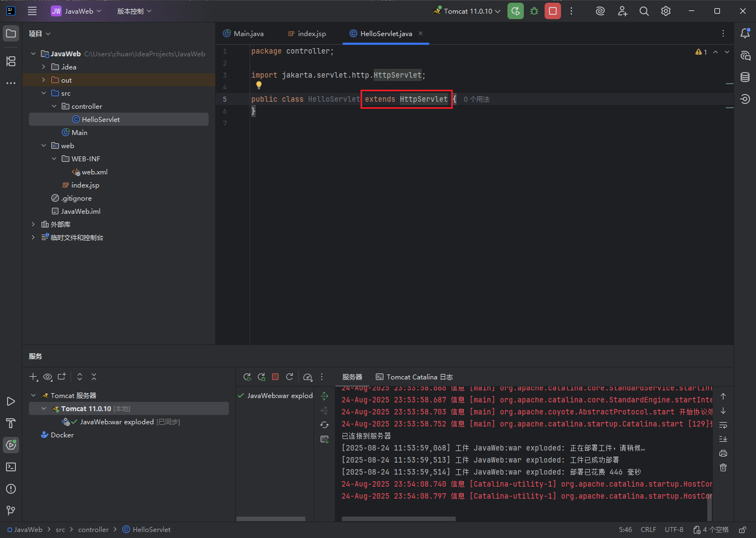
Task: Open services in new tab icon
Action: click(x=62, y=377)
